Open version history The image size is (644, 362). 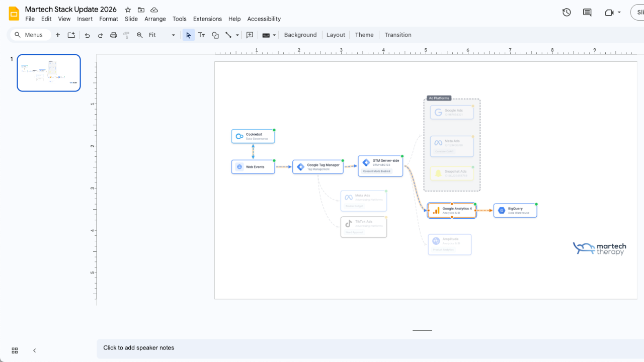[566, 13]
